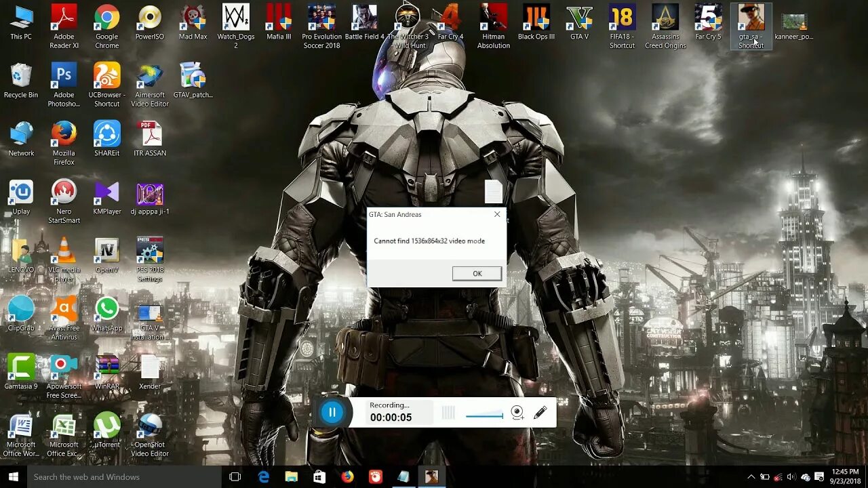Select the Black Ops III shortcut
Image resolution: width=868 pixels, height=488 pixels.
[x=536, y=22]
